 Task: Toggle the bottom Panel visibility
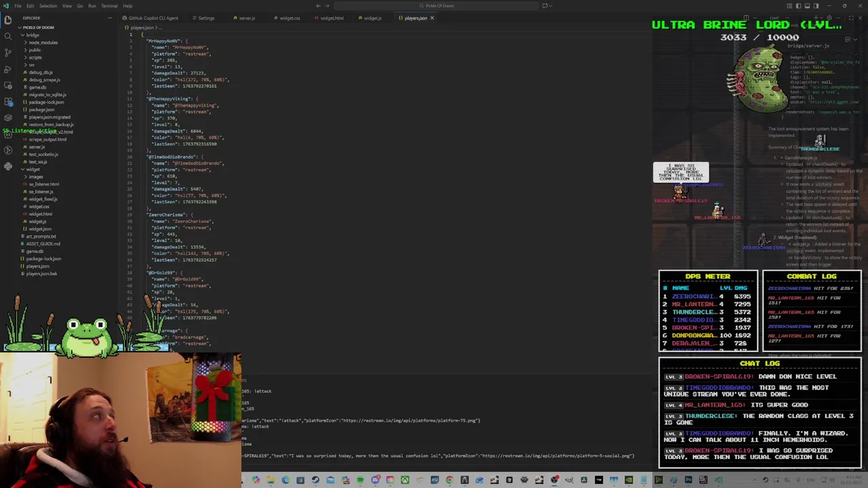point(807,5)
